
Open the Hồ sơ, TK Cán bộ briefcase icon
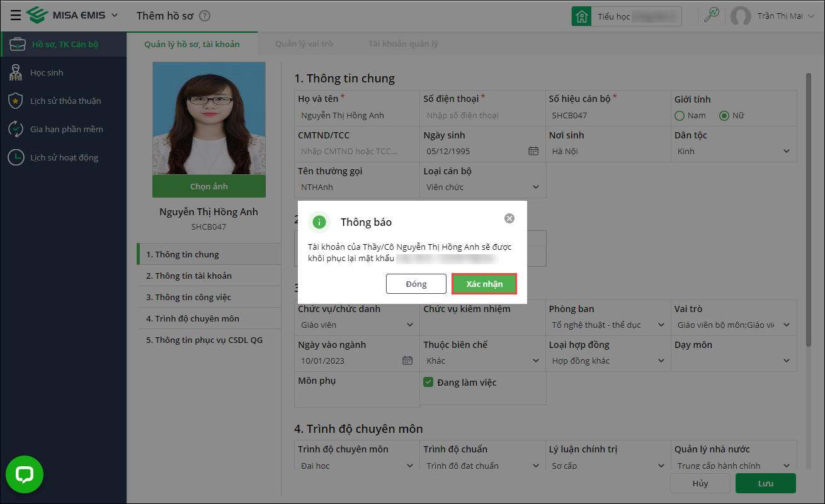pyautogui.click(x=17, y=44)
